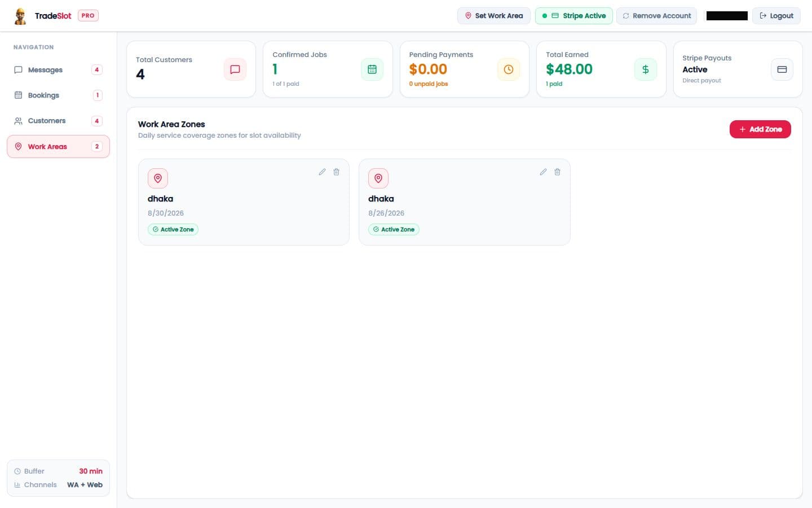Click the Stripe Payouts card icon

[782, 69]
